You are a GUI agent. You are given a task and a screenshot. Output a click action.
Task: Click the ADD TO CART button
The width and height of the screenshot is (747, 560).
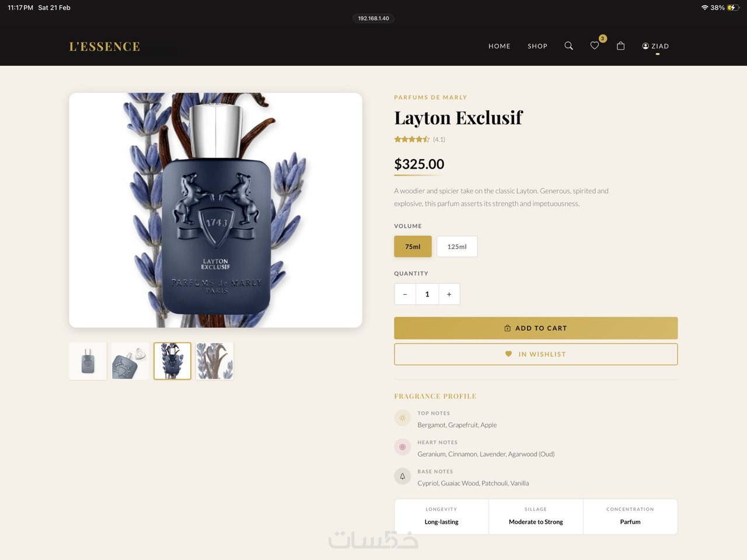tap(536, 328)
